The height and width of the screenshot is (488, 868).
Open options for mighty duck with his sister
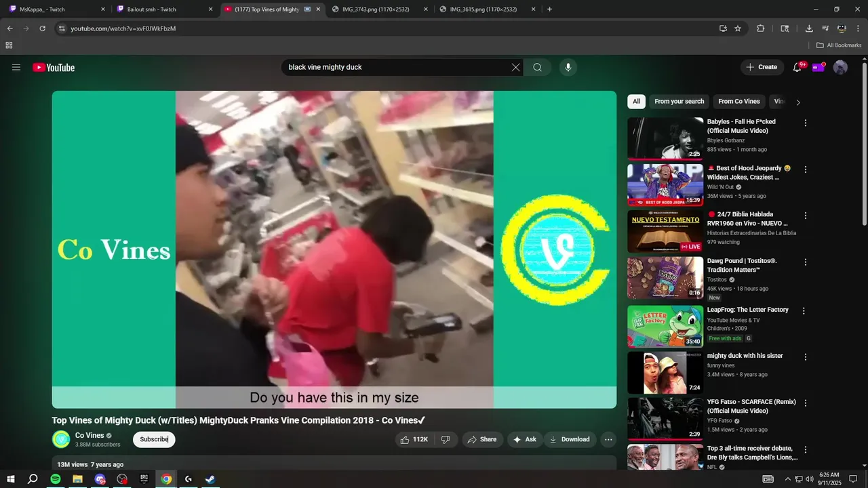(x=806, y=357)
